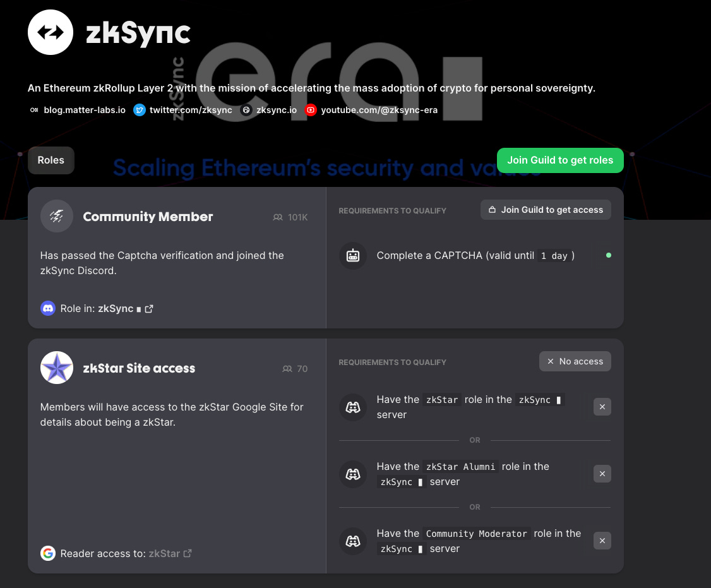Click the Community Member role title
This screenshot has width=711, height=588.
coord(148,217)
